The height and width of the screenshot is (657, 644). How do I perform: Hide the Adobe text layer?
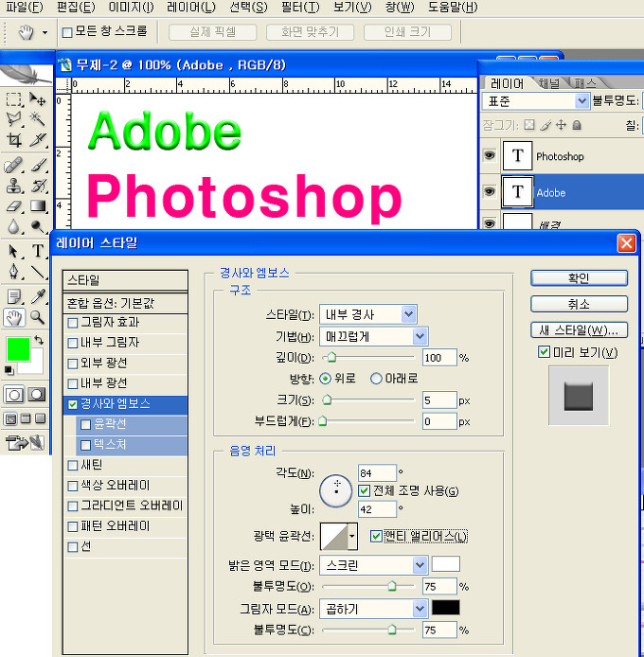point(490,192)
